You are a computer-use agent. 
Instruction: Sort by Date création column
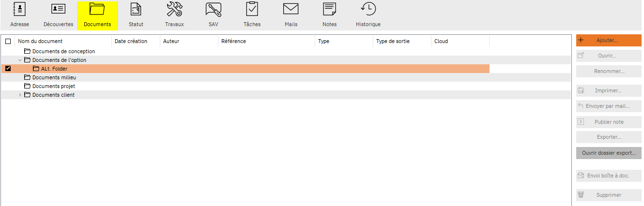136,42
